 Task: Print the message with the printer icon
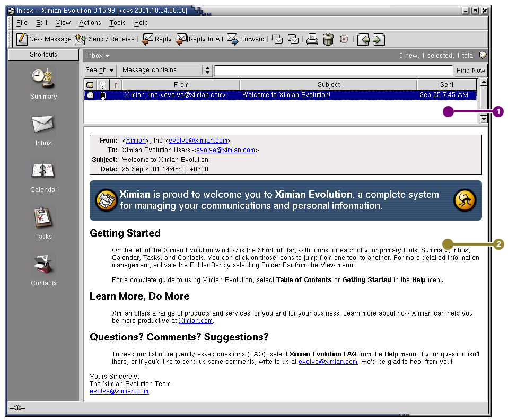point(312,40)
